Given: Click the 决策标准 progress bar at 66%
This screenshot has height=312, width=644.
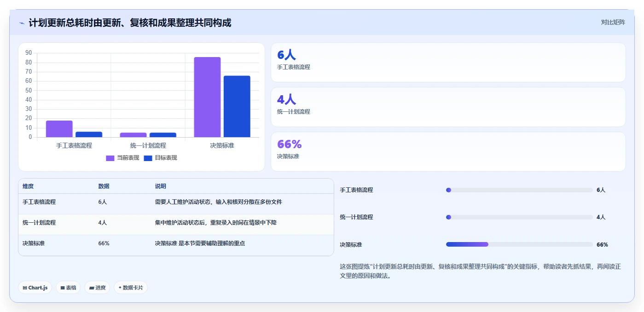Looking at the screenshot, I should (519, 244).
